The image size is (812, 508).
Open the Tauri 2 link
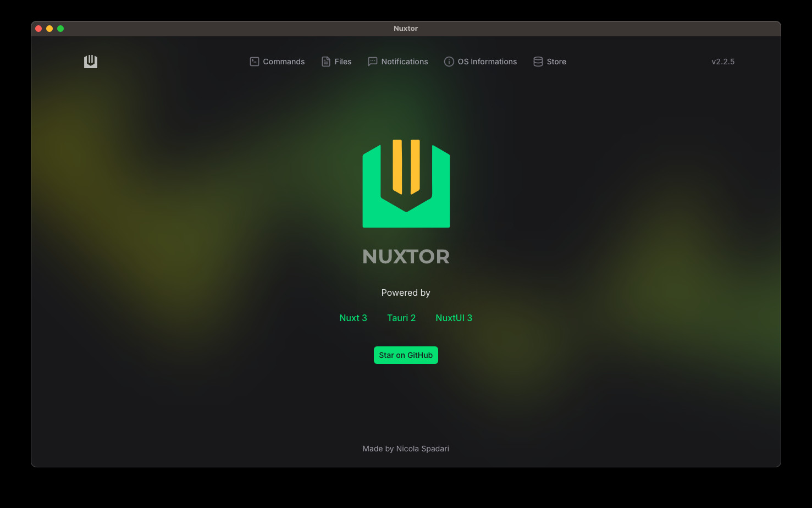[x=401, y=318]
